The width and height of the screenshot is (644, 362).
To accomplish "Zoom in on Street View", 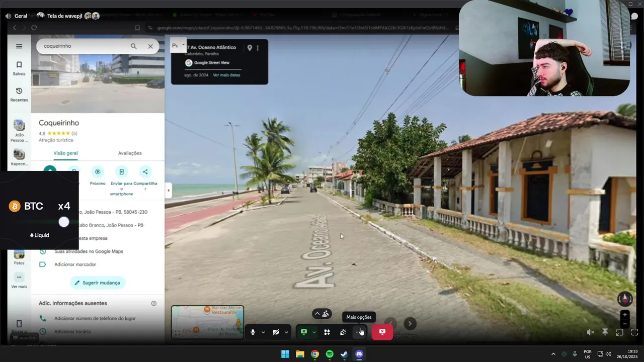I will pos(625,315).
